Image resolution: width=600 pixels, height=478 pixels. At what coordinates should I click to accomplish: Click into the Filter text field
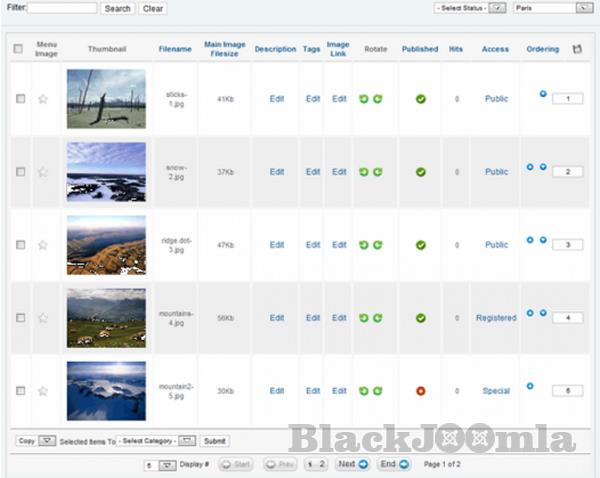61,8
